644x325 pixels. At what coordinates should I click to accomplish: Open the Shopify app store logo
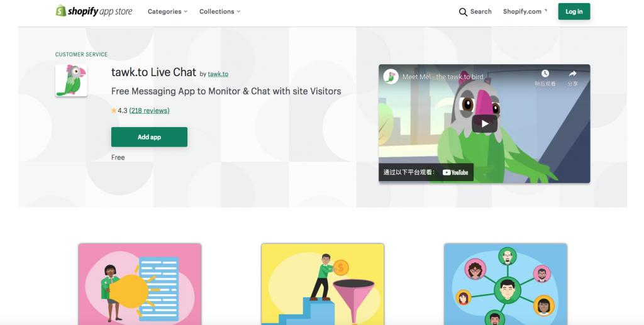pos(94,11)
